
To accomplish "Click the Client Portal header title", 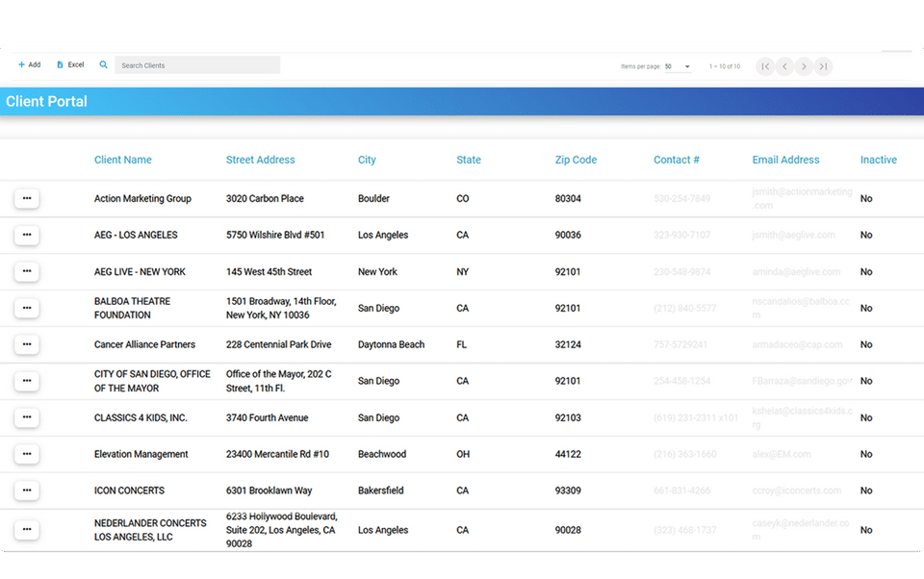I will [46, 101].
